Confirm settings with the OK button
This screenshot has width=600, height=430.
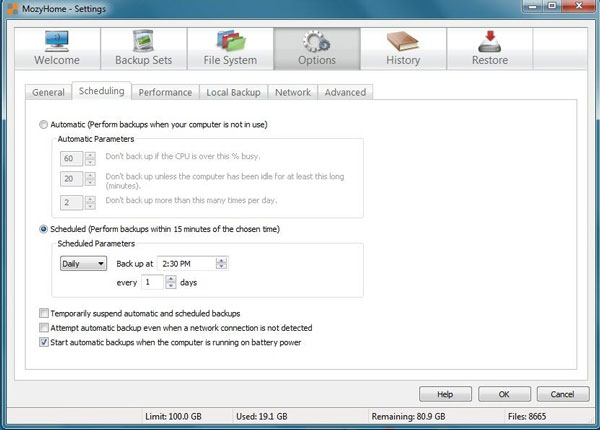pos(504,394)
